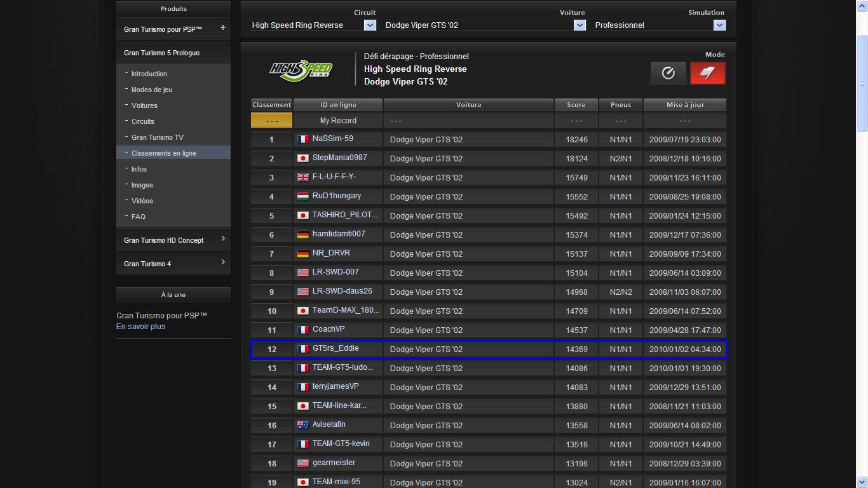The image size is (868, 488).
Task: Click the High Speed Ring logo
Action: (301, 69)
